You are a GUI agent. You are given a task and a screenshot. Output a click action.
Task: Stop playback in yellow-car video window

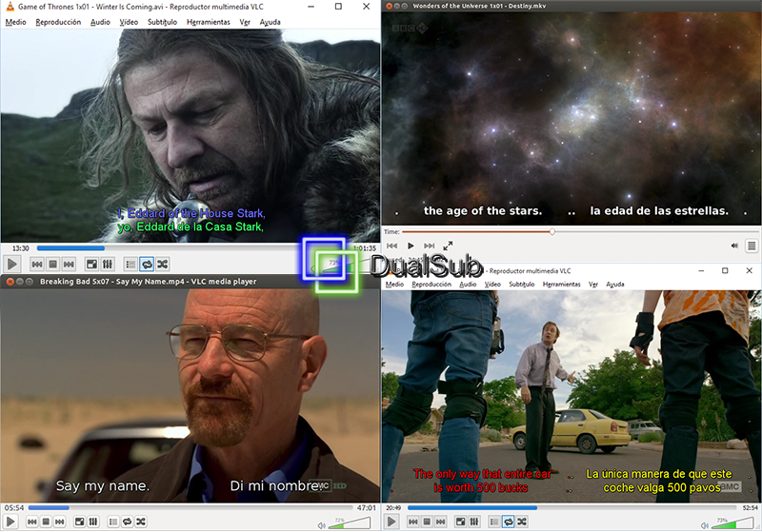(427, 522)
